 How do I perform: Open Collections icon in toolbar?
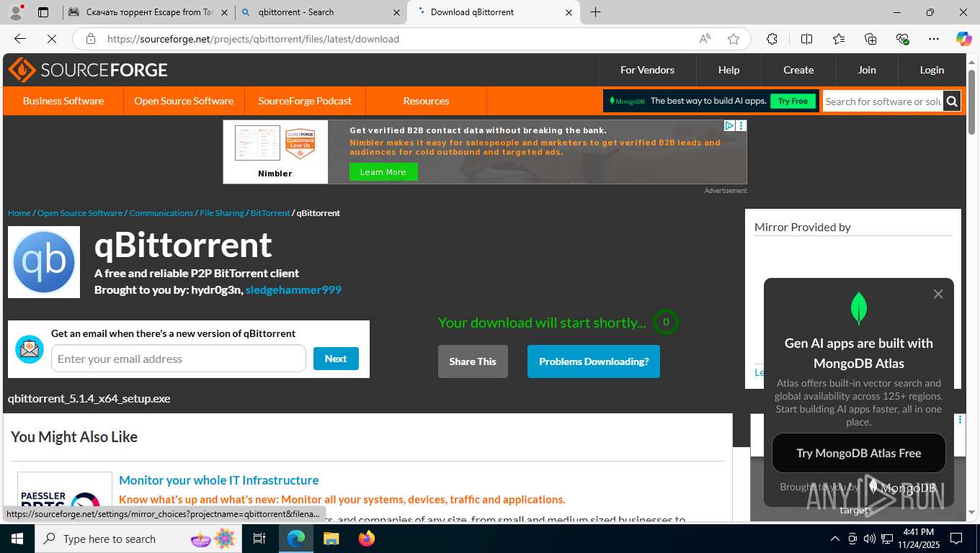tap(870, 39)
